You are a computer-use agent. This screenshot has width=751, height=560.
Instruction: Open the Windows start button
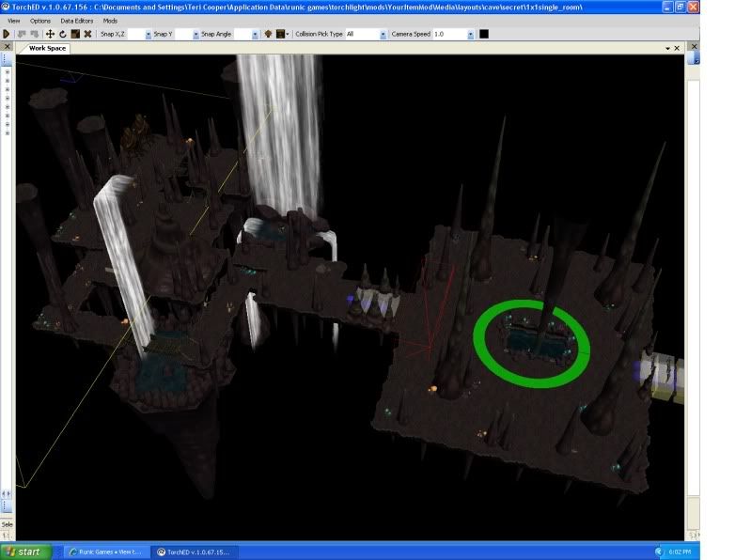click(x=24, y=552)
